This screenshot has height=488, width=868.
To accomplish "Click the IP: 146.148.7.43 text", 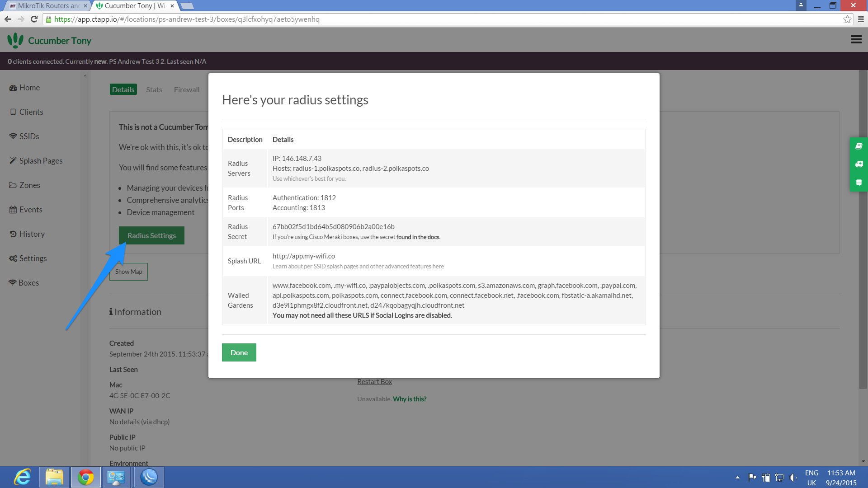I will (x=297, y=159).
